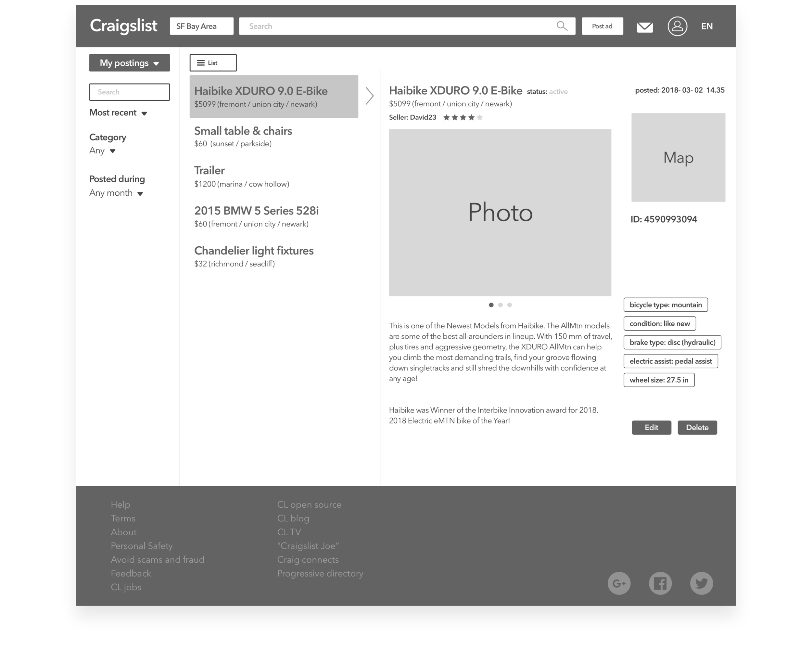This screenshot has width=812, height=652.
Task: Click the Map thumbnail
Action: click(x=678, y=158)
